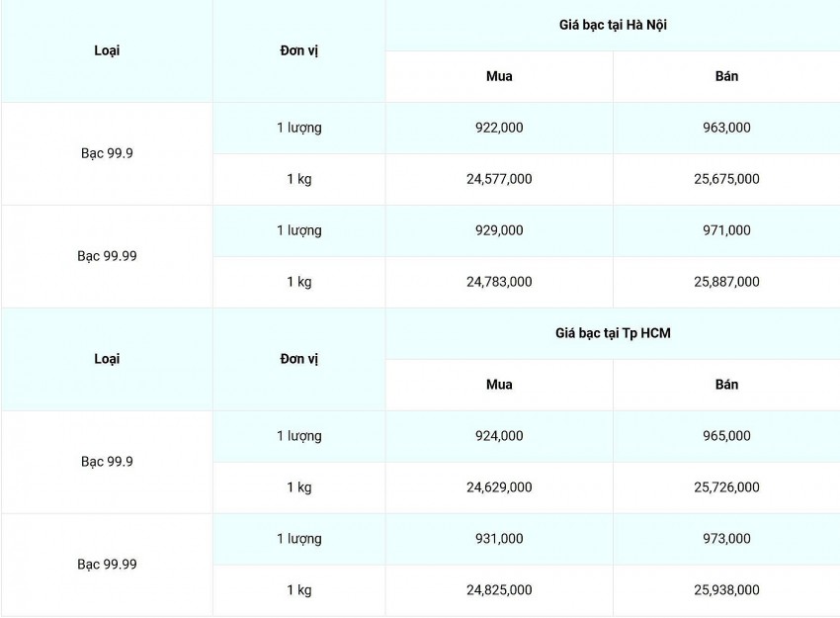Select the 963,000 sell price cell
Viewport: 840px width, 618px height.
(726, 128)
